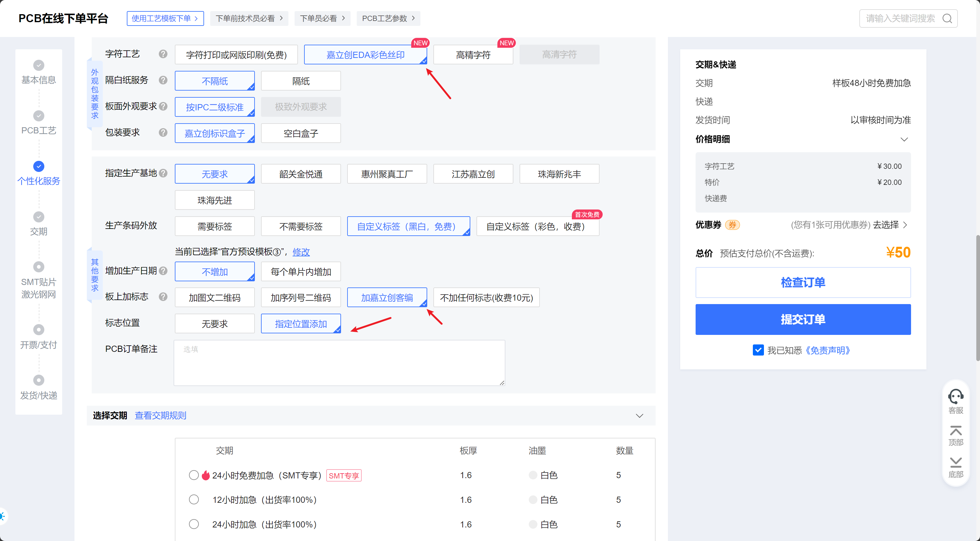Viewport: 980px width, 541px height.
Task: Click help icon beside 指定生产基地
Action: pos(163,173)
